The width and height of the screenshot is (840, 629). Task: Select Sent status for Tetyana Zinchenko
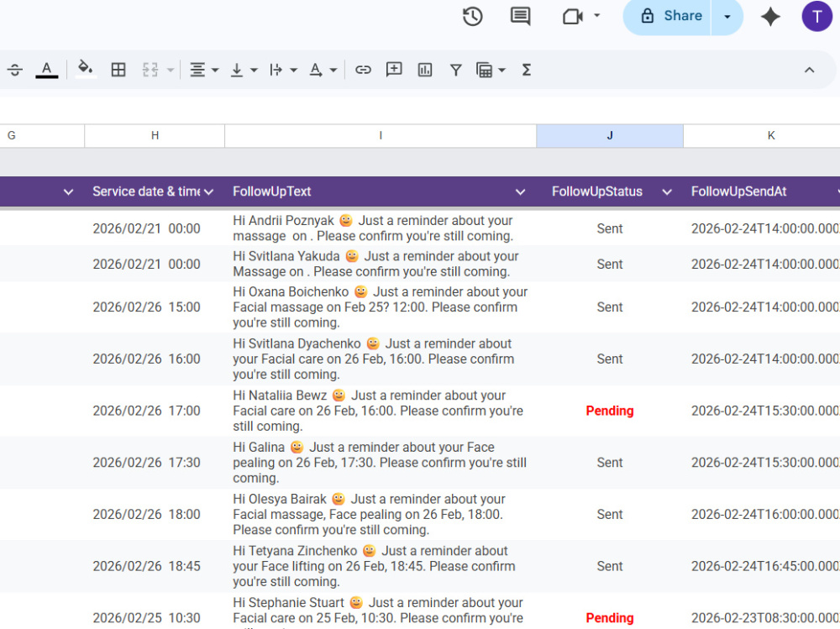(x=610, y=566)
